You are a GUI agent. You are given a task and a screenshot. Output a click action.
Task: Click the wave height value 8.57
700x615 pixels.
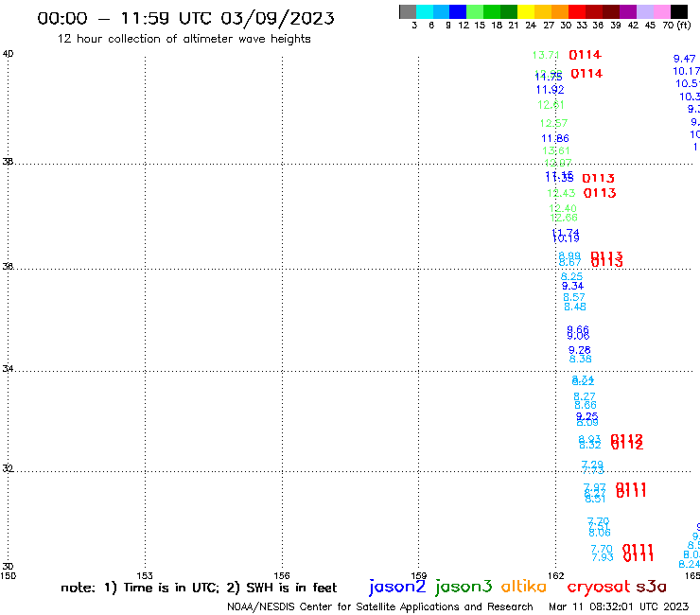[x=573, y=297]
